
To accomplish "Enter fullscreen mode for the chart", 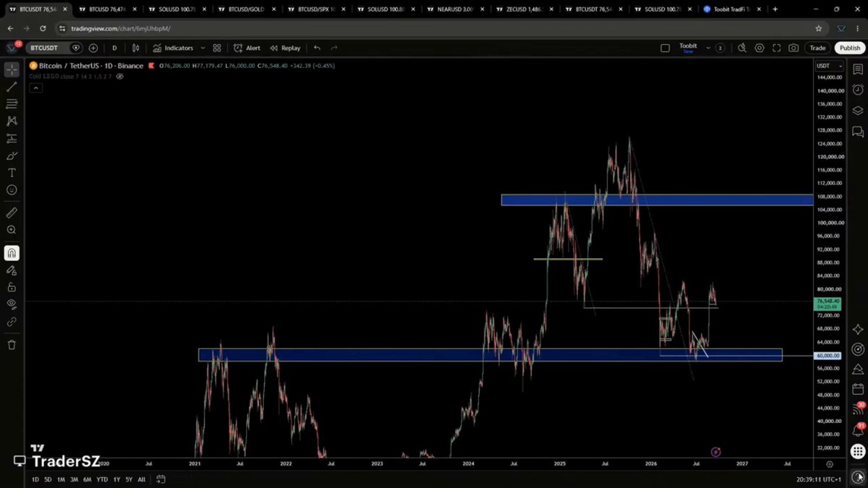I will tap(777, 48).
